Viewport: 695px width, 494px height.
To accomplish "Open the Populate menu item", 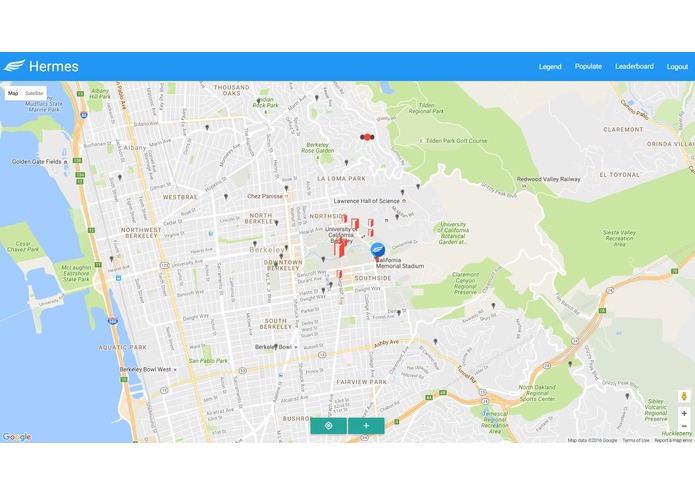I will pyautogui.click(x=588, y=66).
